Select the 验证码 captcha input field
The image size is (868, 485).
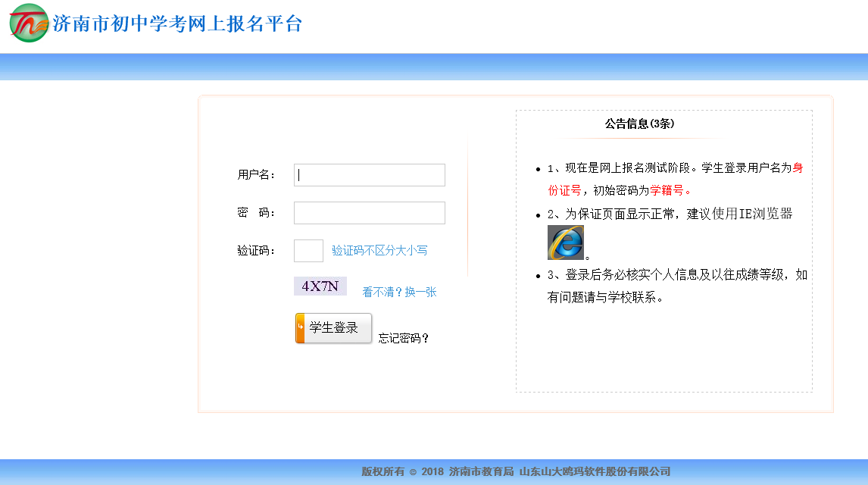tap(307, 249)
